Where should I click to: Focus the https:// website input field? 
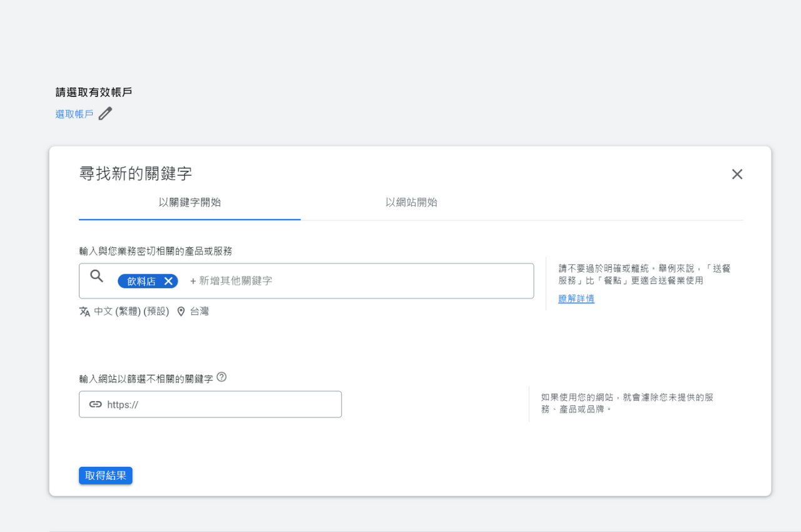coord(210,404)
